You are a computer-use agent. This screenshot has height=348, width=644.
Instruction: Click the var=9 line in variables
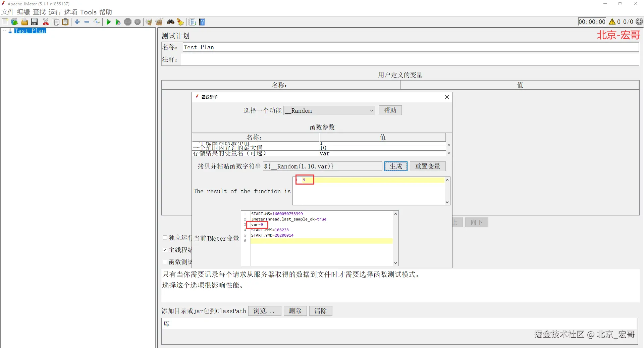[257, 225]
